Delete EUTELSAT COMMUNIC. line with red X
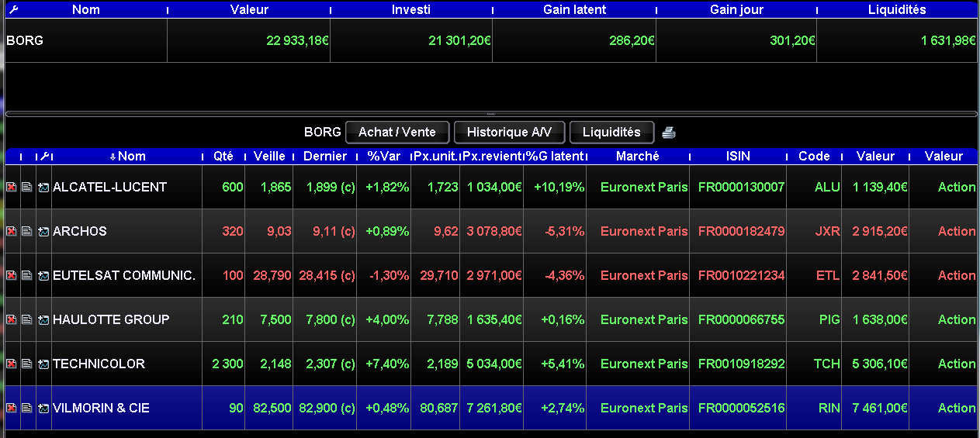The image size is (980, 438). [x=12, y=276]
